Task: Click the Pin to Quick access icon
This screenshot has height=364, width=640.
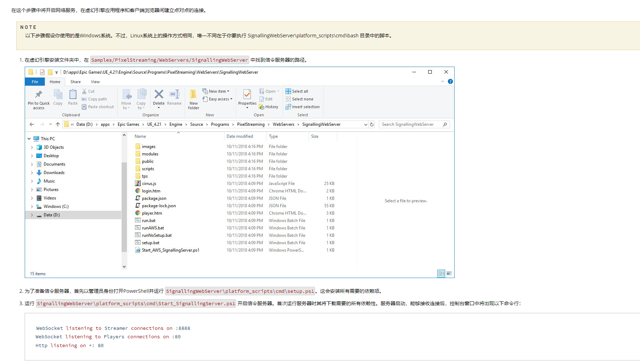Action: click(39, 94)
